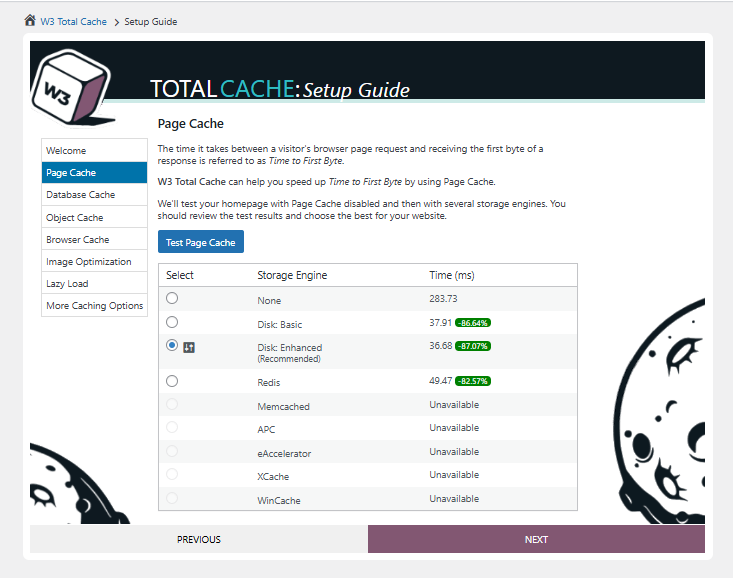The width and height of the screenshot is (733, 578).
Task: Click the home icon in the breadcrumb
Action: pyautogui.click(x=30, y=21)
